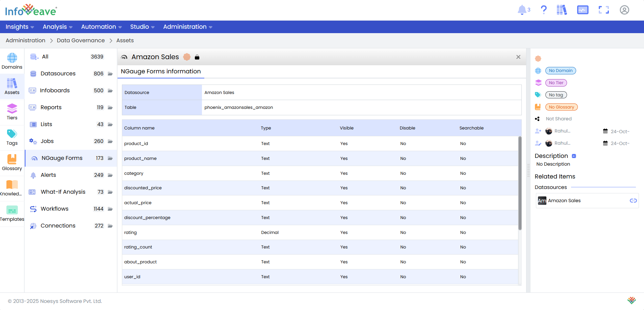Click the lock icon beside Amazon Sales title
The width and height of the screenshot is (644, 310).
[x=197, y=57]
